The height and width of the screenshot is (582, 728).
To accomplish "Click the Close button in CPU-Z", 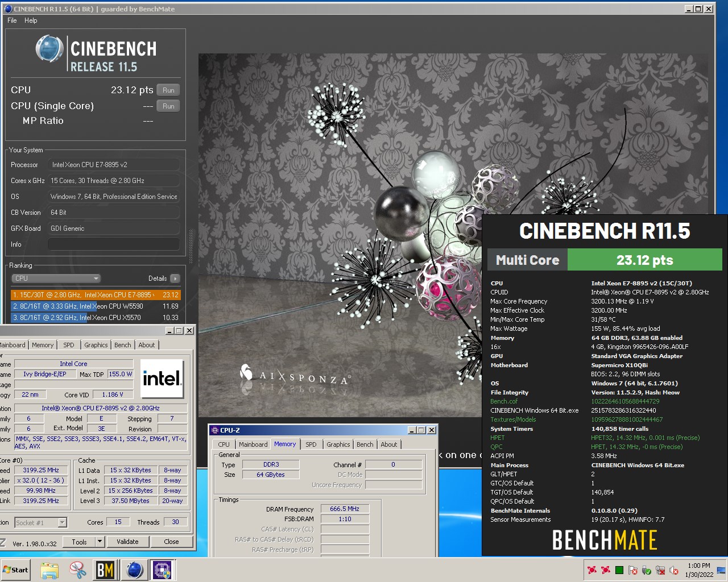I will tap(171, 542).
